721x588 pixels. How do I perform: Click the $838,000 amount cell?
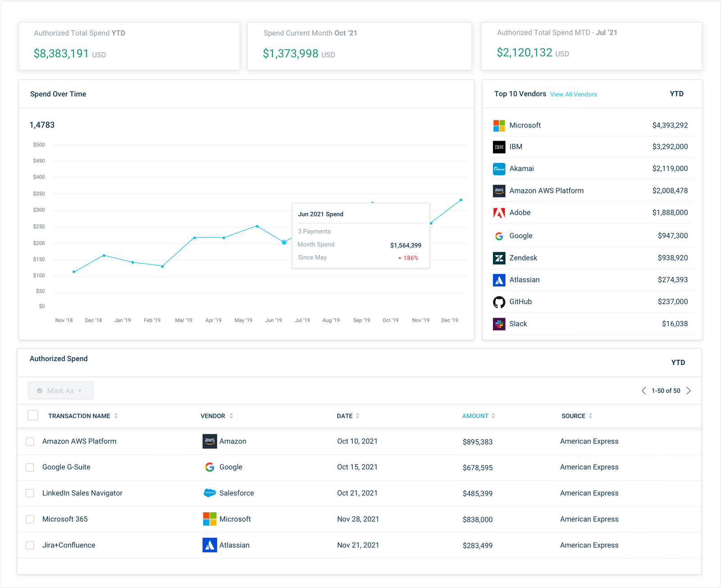pos(478,520)
